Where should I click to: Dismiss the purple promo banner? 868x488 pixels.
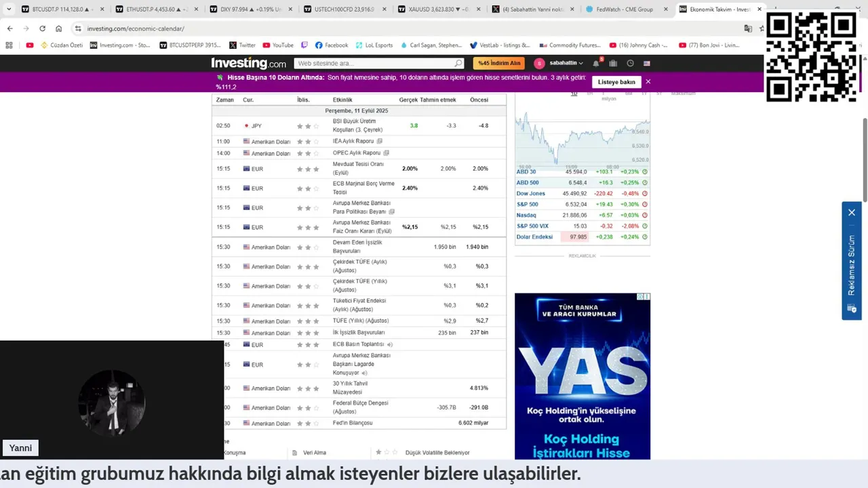click(x=648, y=81)
